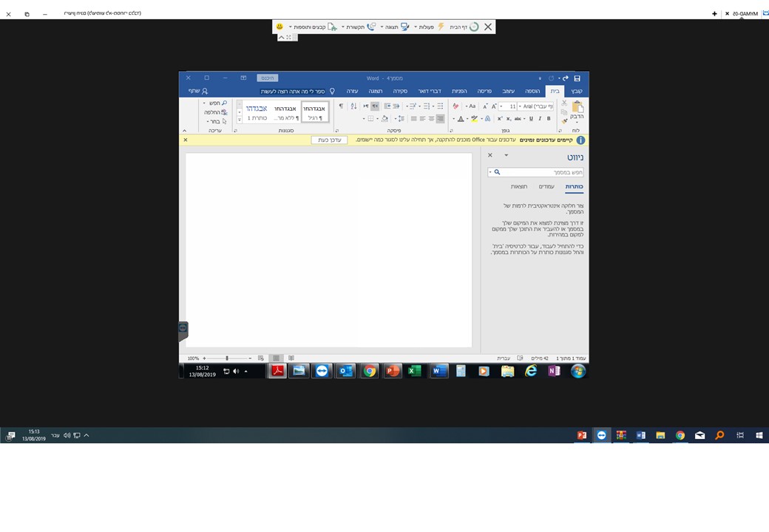This screenshot has width=769, height=532.
Task: Open Change Case Aa dropdown
Action: click(470, 106)
